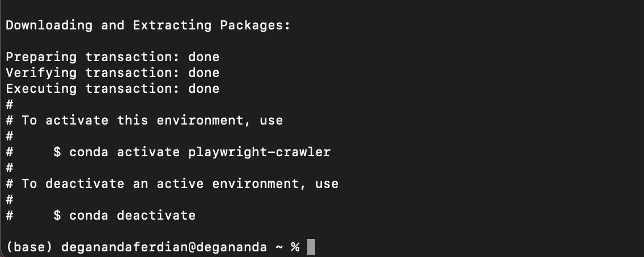
Task: Click the "To activate this environment, use" comment
Action: tap(152, 121)
